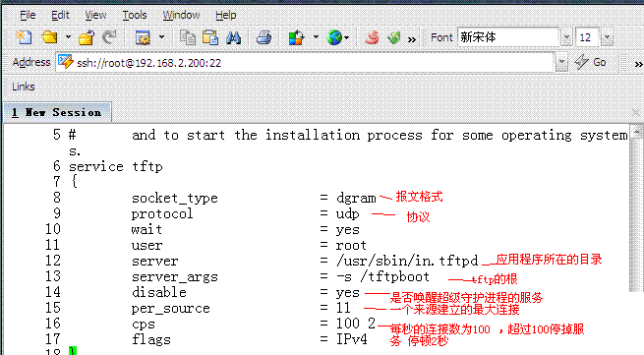644x355 pixels.
Task: Click the gray Reconnect arrow icon
Action: (110, 37)
